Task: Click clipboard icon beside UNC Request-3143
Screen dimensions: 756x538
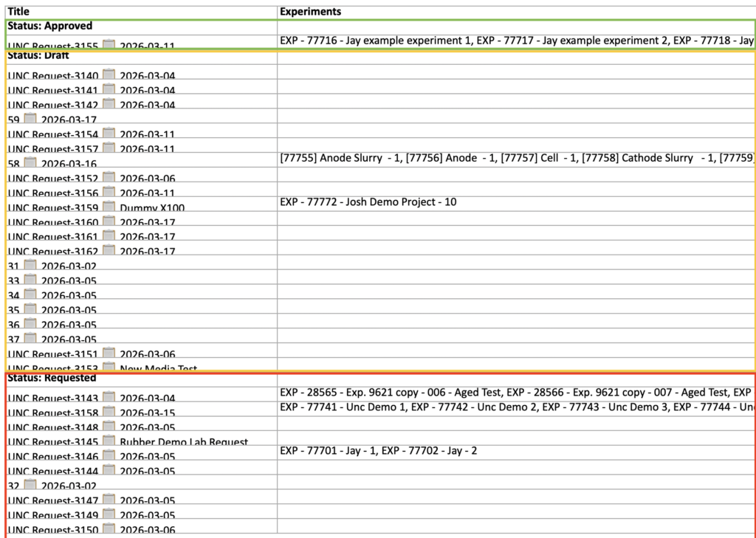Action: point(109,397)
